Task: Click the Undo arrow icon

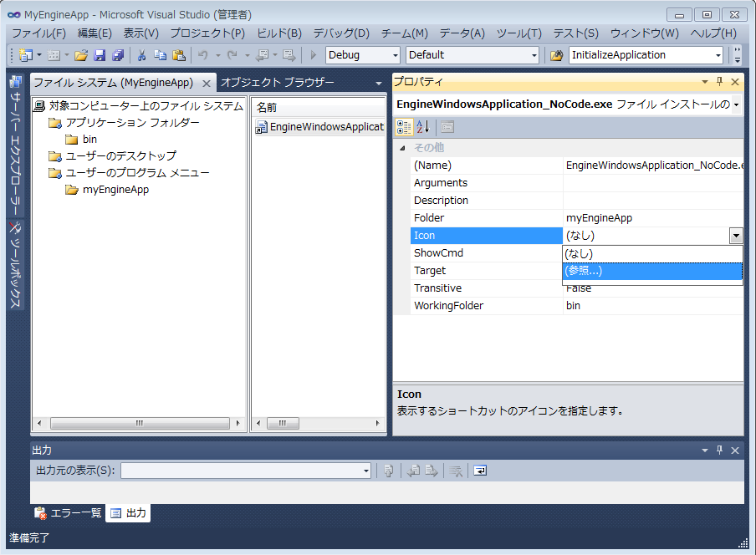Action: (203, 55)
